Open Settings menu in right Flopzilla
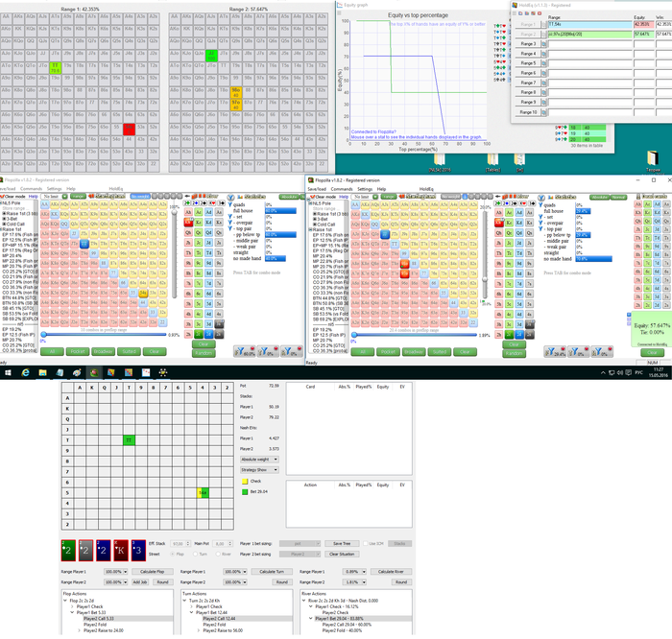This screenshot has height=639, width=672. (x=365, y=189)
